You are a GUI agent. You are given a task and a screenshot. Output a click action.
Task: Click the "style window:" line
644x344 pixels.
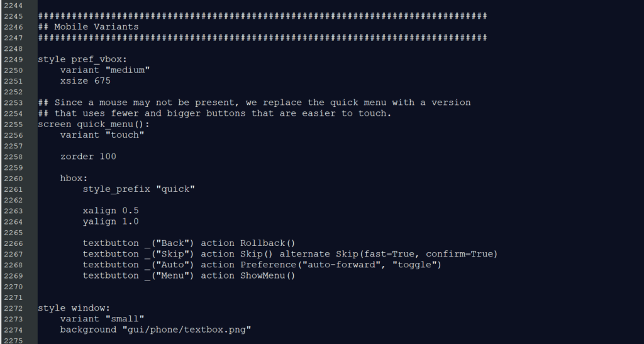pyautogui.click(x=74, y=308)
